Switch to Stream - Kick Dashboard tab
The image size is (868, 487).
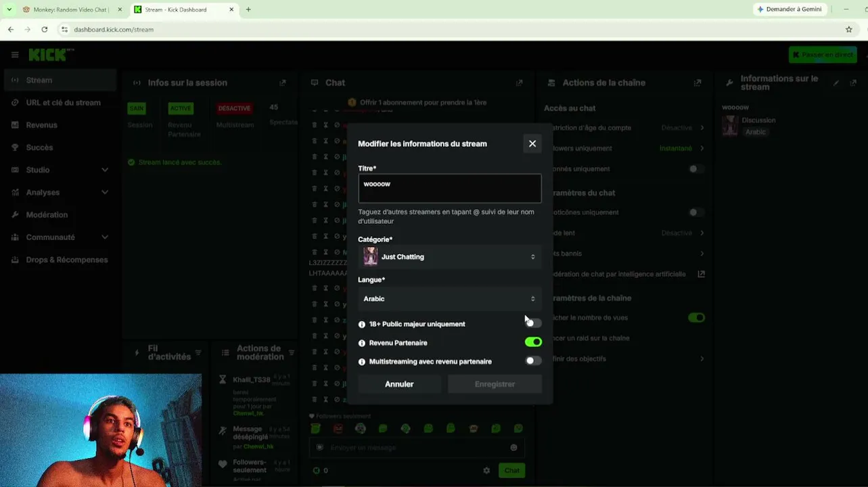183,9
